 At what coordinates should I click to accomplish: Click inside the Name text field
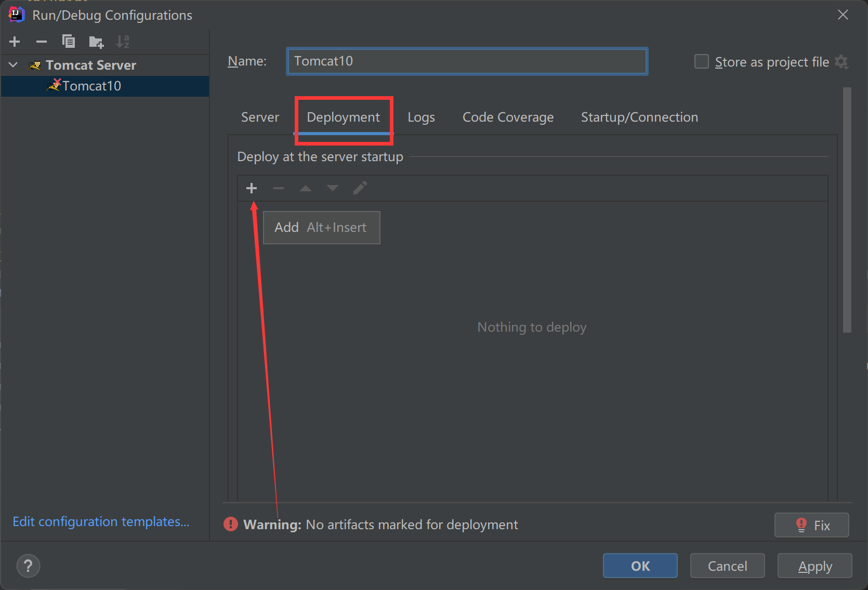467,61
